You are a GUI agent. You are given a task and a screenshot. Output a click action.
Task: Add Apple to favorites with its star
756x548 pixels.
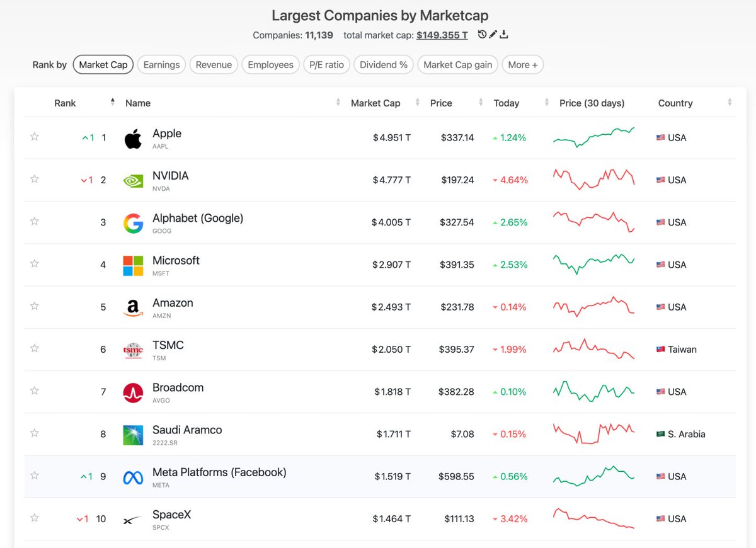coord(35,137)
